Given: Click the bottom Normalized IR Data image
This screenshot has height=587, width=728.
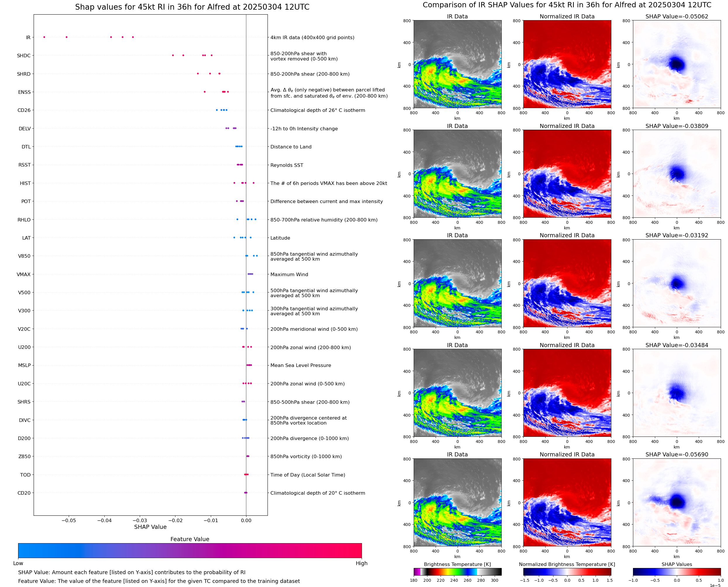Looking at the screenshot, I should point(567,503).
